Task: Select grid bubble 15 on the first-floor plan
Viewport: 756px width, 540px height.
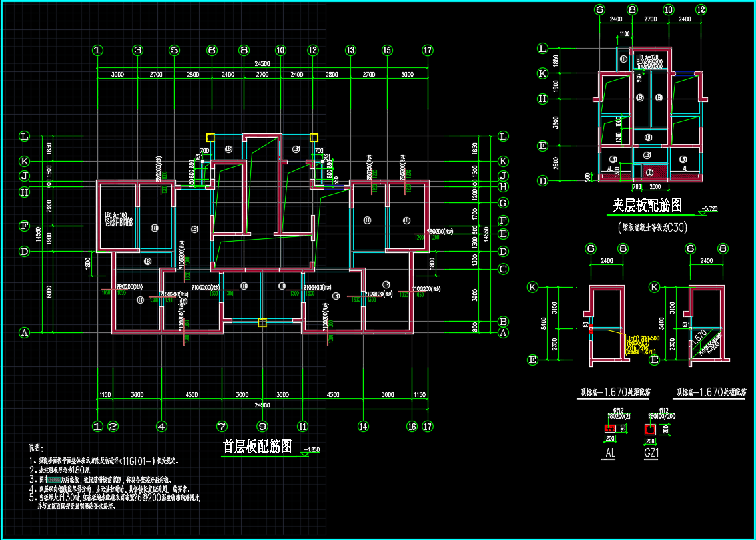Action: pyautogui.click(x=387, y=50)
